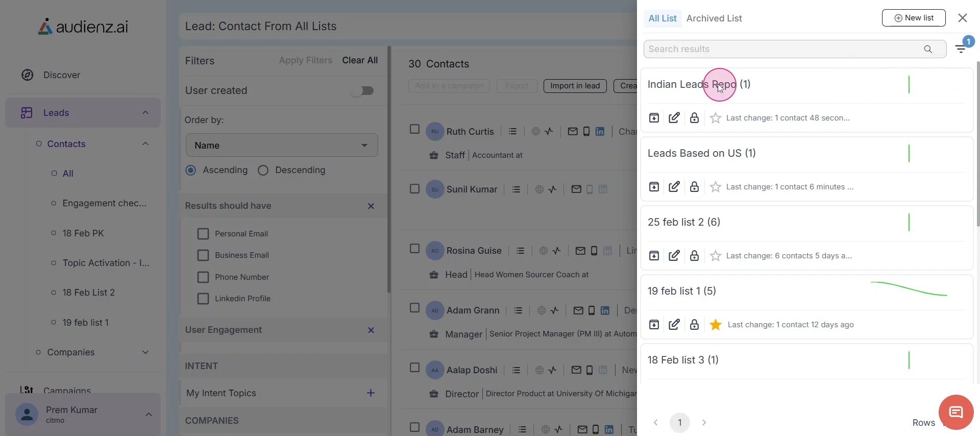Select Ruth Curtis contact checkbox

pos(414,129)
